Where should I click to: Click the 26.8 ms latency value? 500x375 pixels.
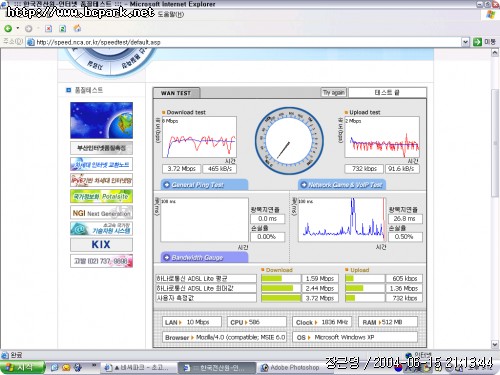point(405,219)
